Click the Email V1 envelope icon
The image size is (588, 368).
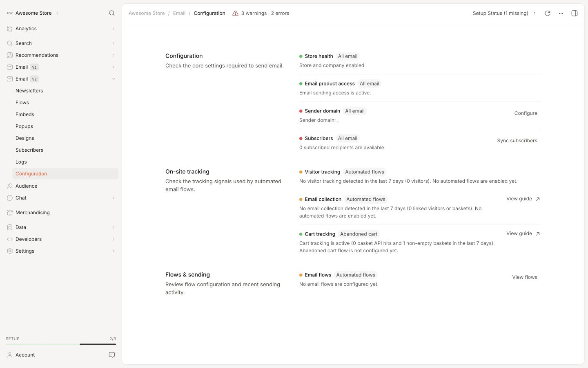tap(10, 67)
